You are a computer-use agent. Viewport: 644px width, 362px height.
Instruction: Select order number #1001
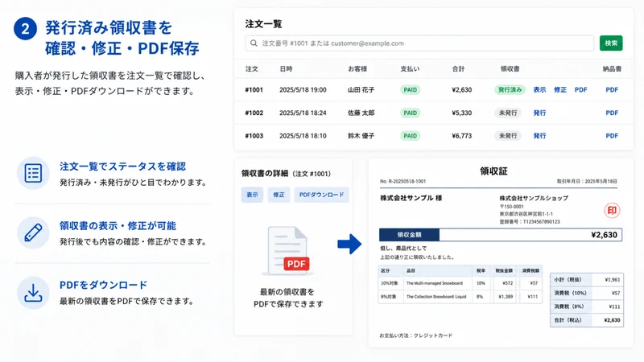tap(254, 89)
